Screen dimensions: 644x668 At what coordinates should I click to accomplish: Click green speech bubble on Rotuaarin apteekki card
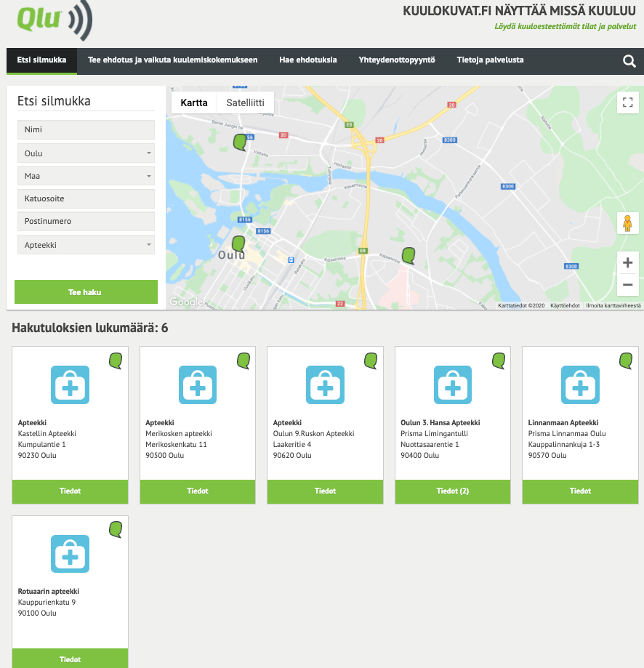pos(115,529)
